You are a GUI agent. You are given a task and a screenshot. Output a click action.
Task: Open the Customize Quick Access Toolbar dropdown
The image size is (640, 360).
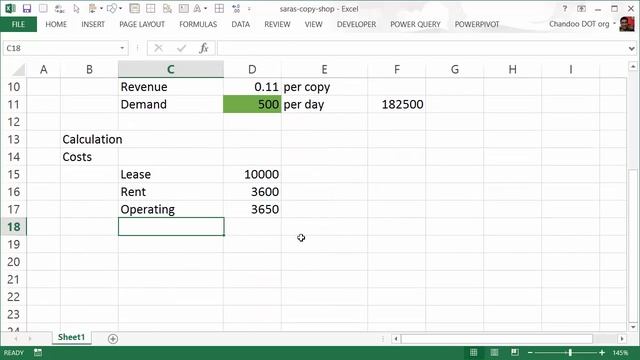tap(249, 9)
